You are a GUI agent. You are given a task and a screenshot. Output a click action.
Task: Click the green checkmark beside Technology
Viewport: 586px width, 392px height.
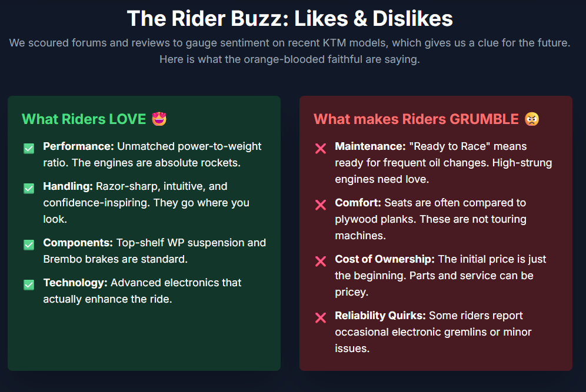pos(29,285)
